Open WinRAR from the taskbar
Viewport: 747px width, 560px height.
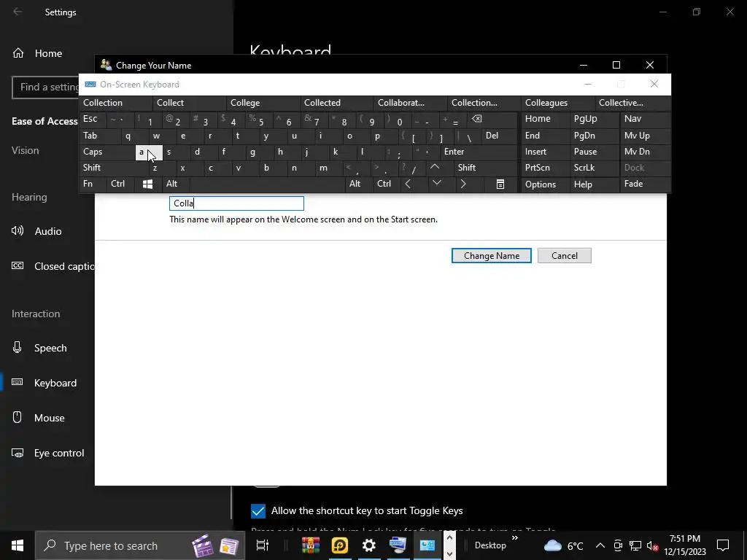coord(311,545)
